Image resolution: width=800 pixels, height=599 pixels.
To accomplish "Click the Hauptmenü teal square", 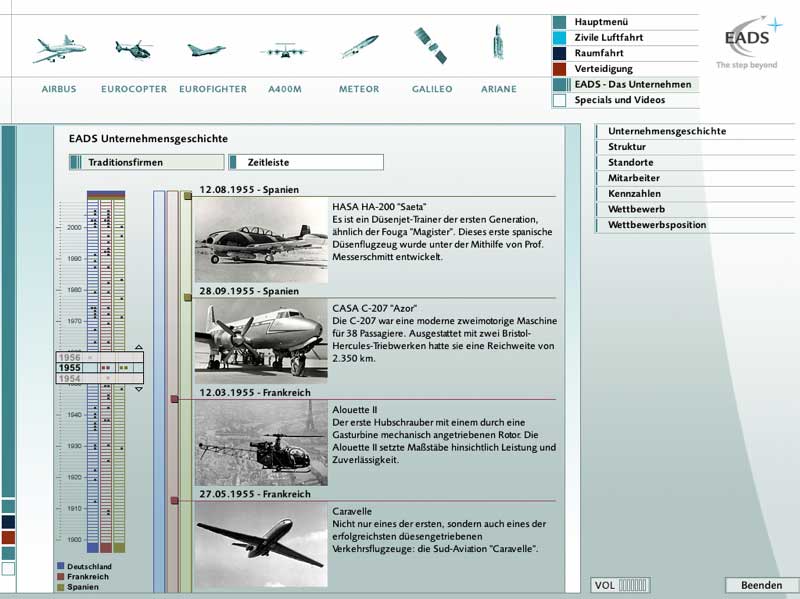I will pyautogui.click(x=560, y=22).
